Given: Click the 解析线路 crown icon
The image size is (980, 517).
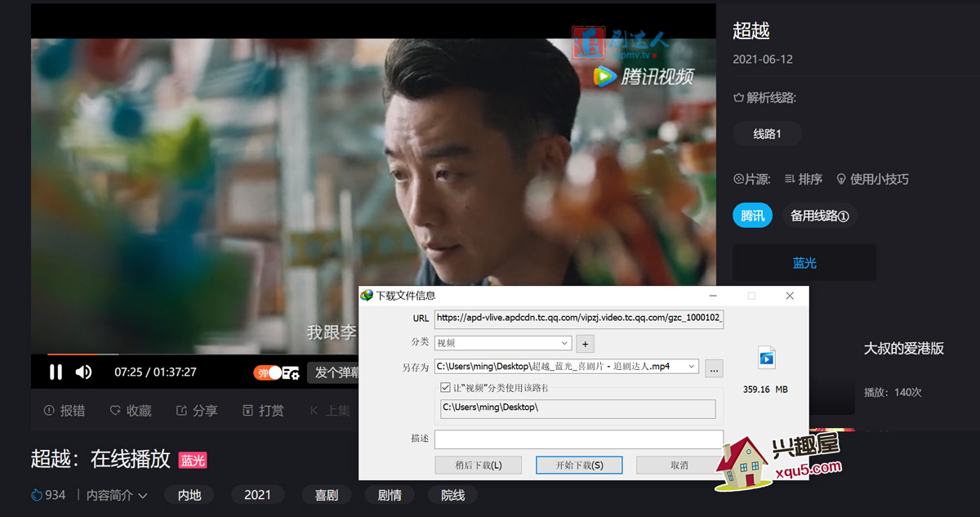Looking at the screenshot, I should click(738, 98).
